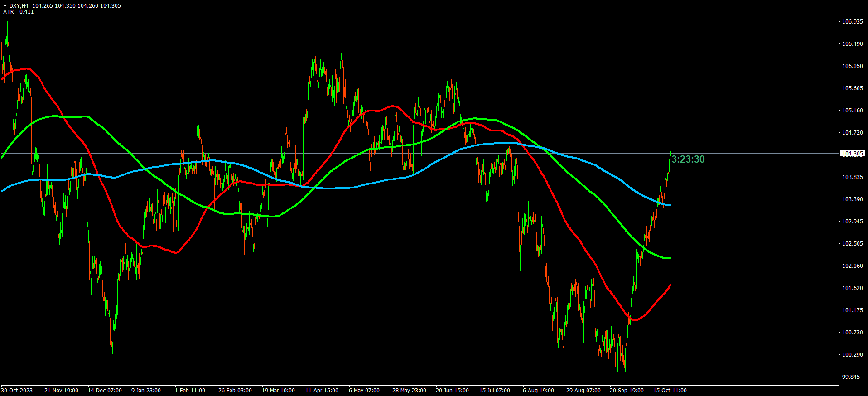Image resolution: width=868 pixels, height=396 pixels.
Task: Click time axis label 21 Nov 19:00
Action: tap(61, 391)
